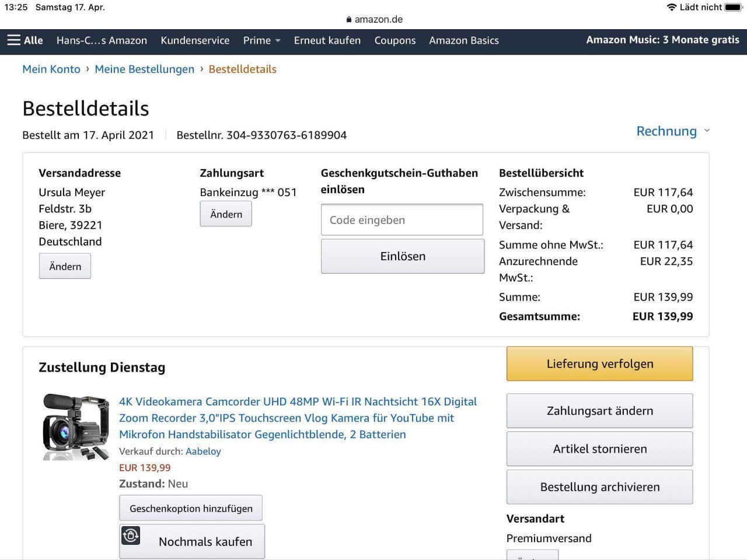Navigate to Meine Bestellungen breadcrumb
Image resolution: width=747 pixels, height=560 pixels.
[x=144, y=69]
